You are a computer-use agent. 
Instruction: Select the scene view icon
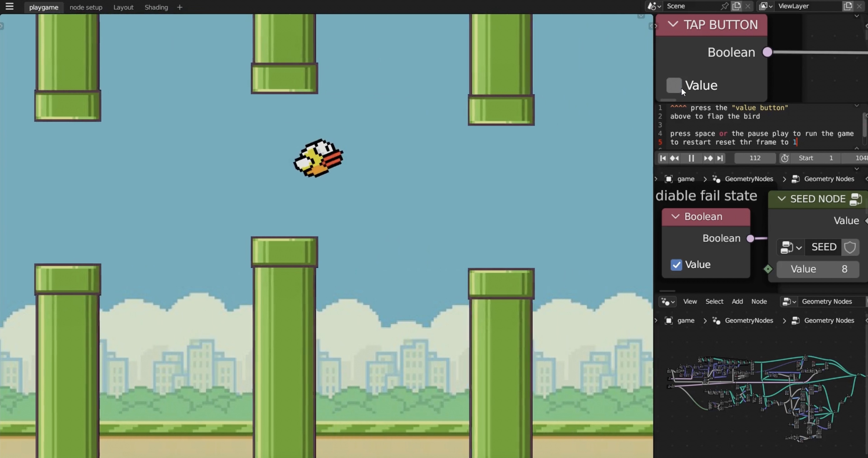[x=653, y=6]
